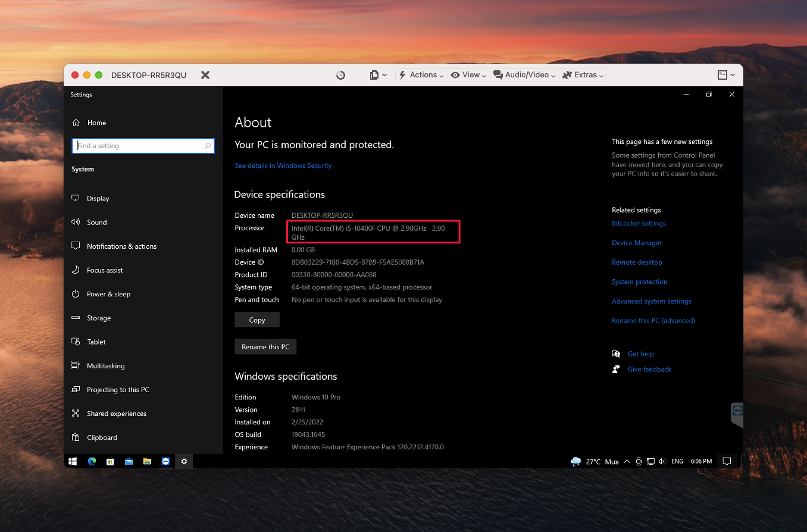
Task: Expand the Actions dropdown menu
Action: pos(421,75)
